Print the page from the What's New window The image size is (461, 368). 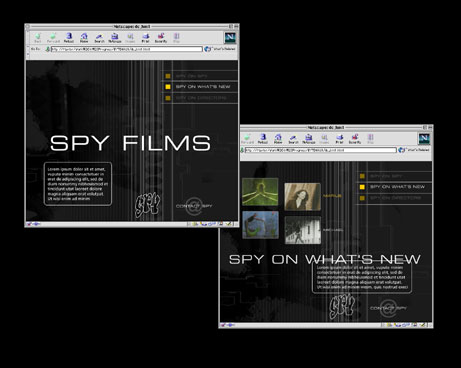pyautogui.click(x=339, y=138)
